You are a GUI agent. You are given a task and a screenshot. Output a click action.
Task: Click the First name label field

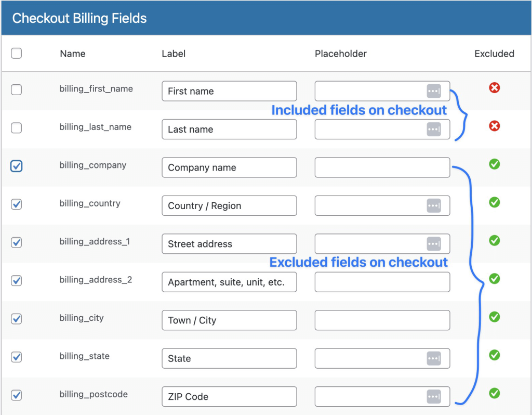229,91
